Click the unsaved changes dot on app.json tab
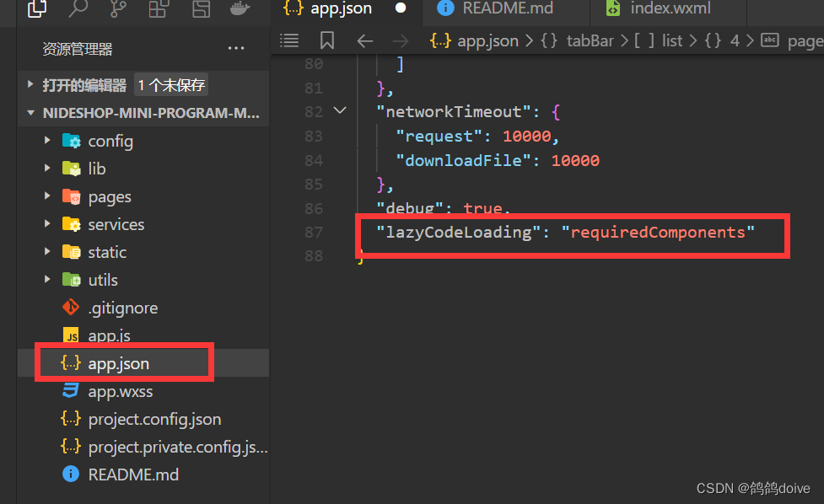Viewport: 824px width, 504px height. [x=400, y=10]
